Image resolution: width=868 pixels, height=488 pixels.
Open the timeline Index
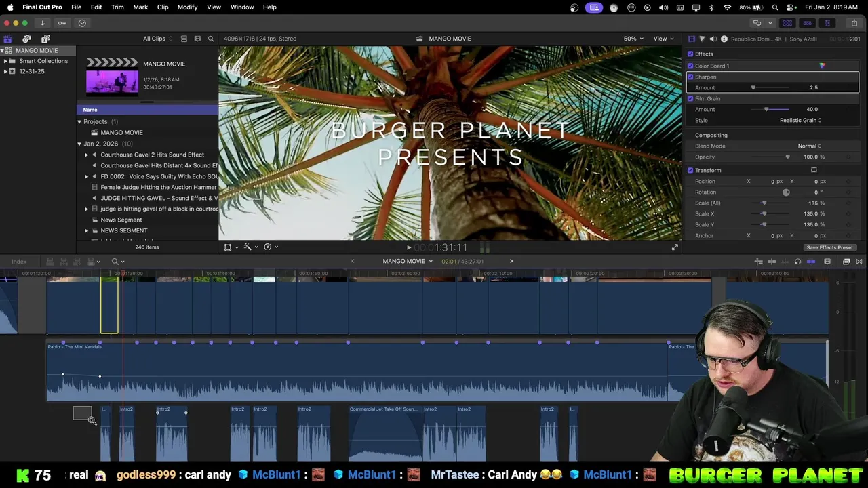[x=19, y=262]
